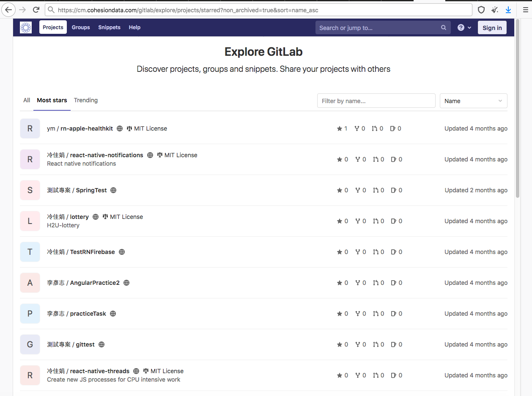Open the help question mark menu
The image size is (532, 396).
point(464,27)
